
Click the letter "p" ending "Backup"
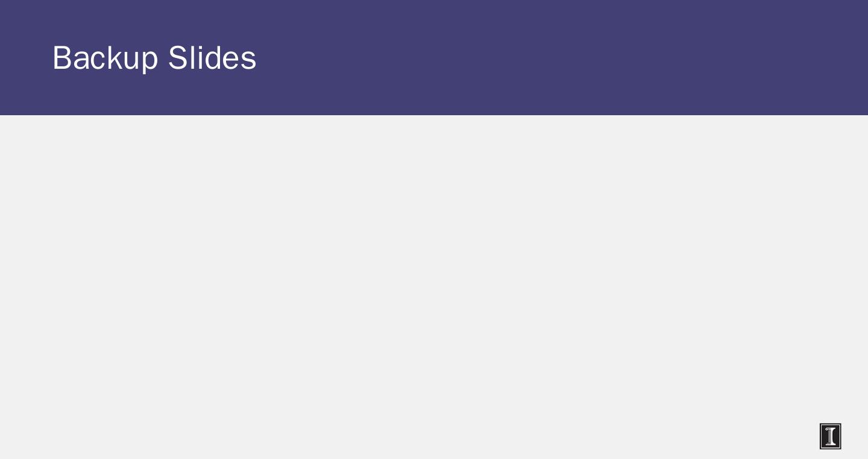(x=150, y=60)
